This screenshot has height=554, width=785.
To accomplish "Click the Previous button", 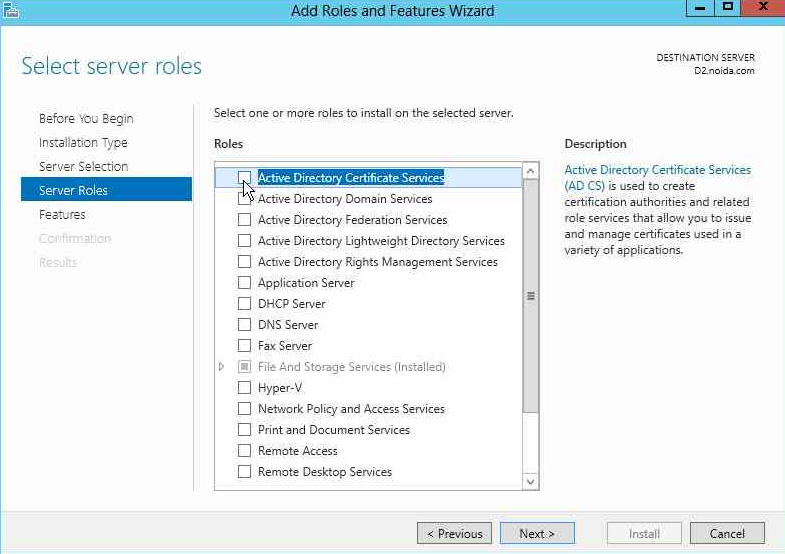I will point(455,533).
